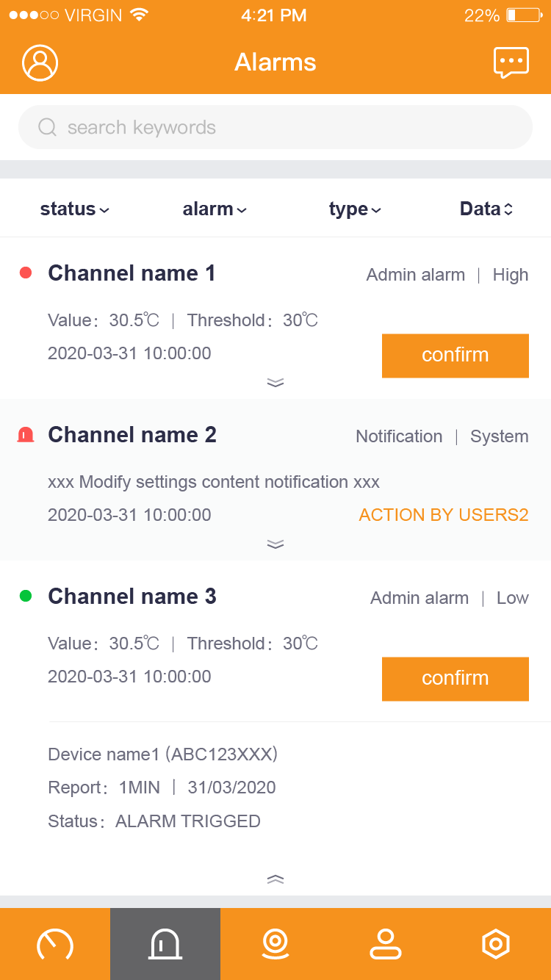Collapse the Channel name 3 details
This screenshot has height=980, width=551.
[275, 879]
